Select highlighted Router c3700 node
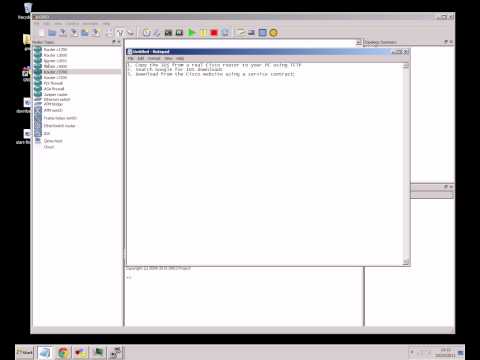Image resolution: width=480 pixels, height=360 pixels. point(77,72)
